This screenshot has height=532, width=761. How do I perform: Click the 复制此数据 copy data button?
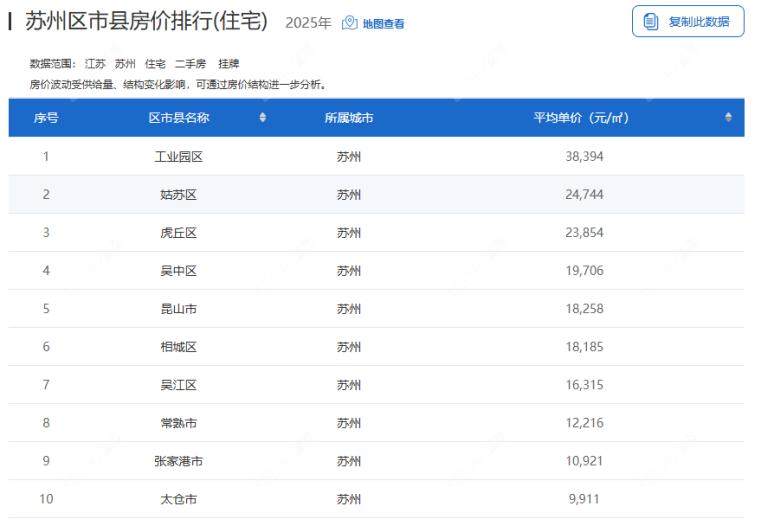688,21
